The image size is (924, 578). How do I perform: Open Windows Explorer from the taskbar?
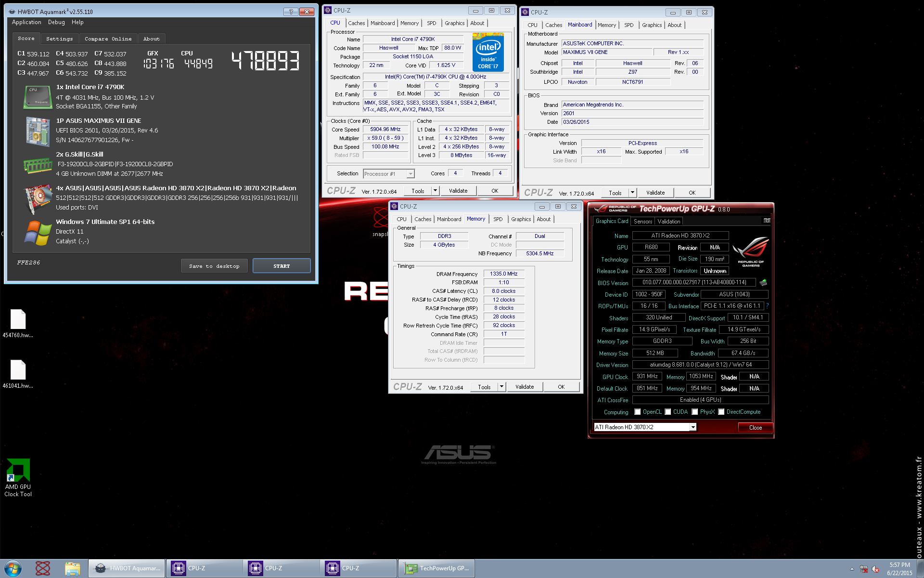(x=73, y=568)
